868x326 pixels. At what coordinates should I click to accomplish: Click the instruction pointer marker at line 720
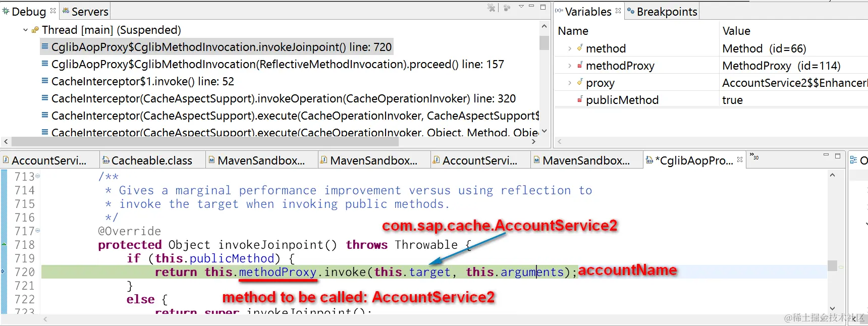(4, 271)
